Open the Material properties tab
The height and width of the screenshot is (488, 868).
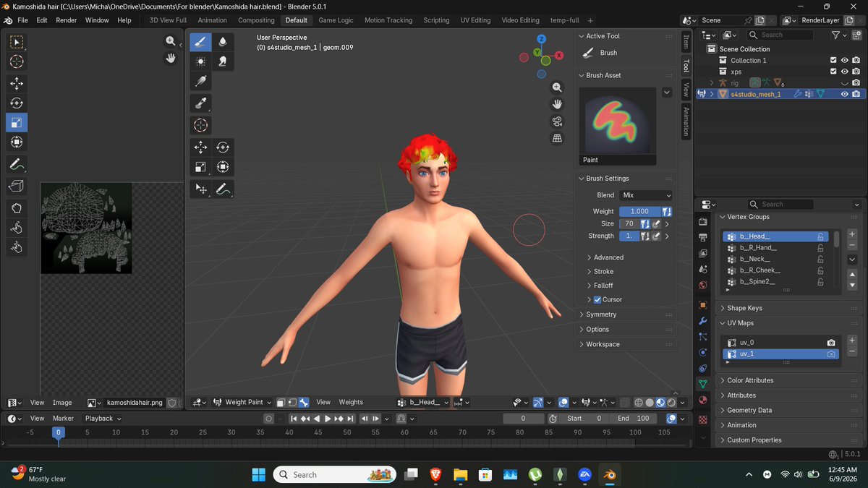(x=702, y=400)
